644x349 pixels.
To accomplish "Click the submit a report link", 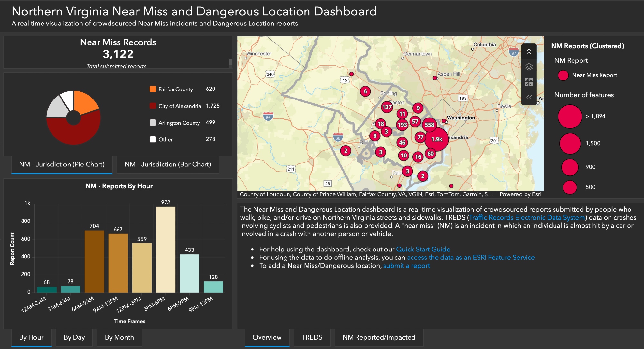I will pyautogui.click(x=406, y=266).
